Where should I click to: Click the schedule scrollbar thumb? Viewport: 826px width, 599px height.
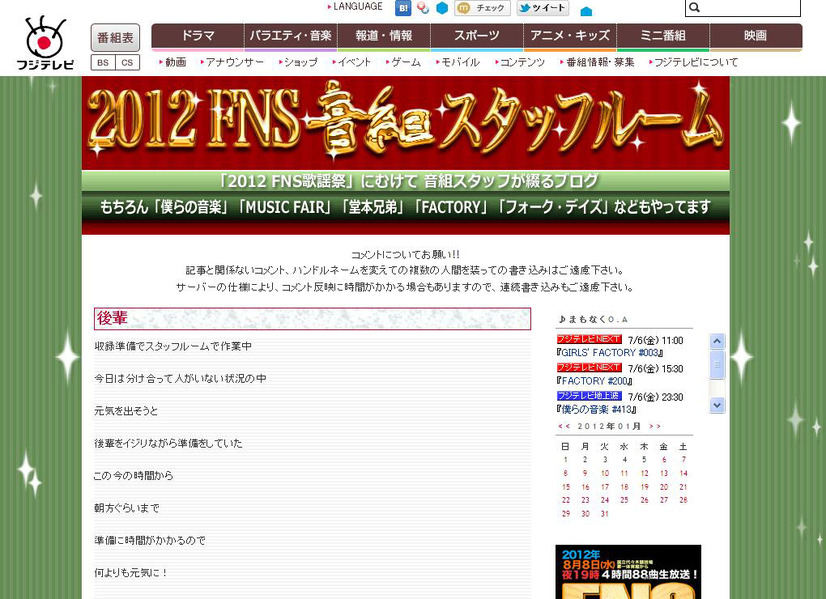[716, 365]
